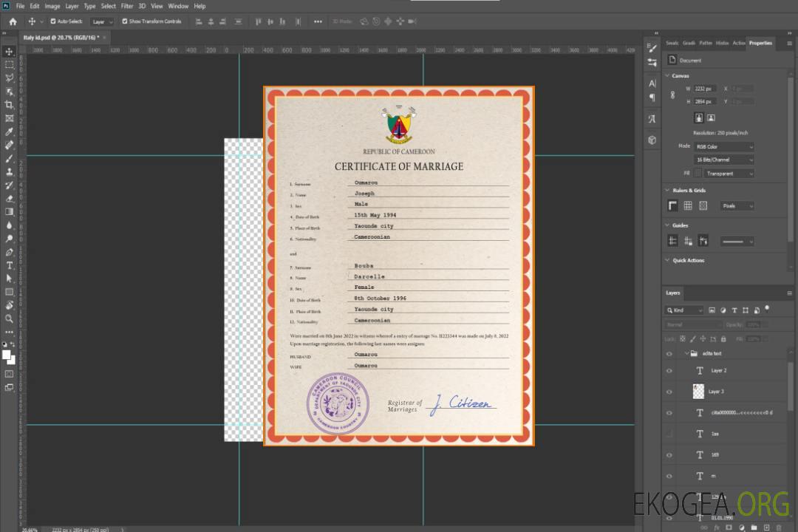The height and width of the screenshot is (532, 798).
Task: Click the canvas Fill color swatch
Action: (x=698, y=174)
